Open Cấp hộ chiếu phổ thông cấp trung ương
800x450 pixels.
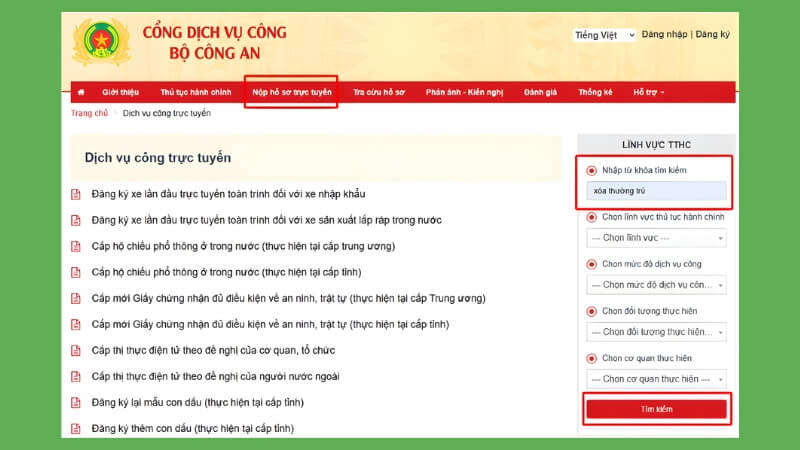[243, 246]
